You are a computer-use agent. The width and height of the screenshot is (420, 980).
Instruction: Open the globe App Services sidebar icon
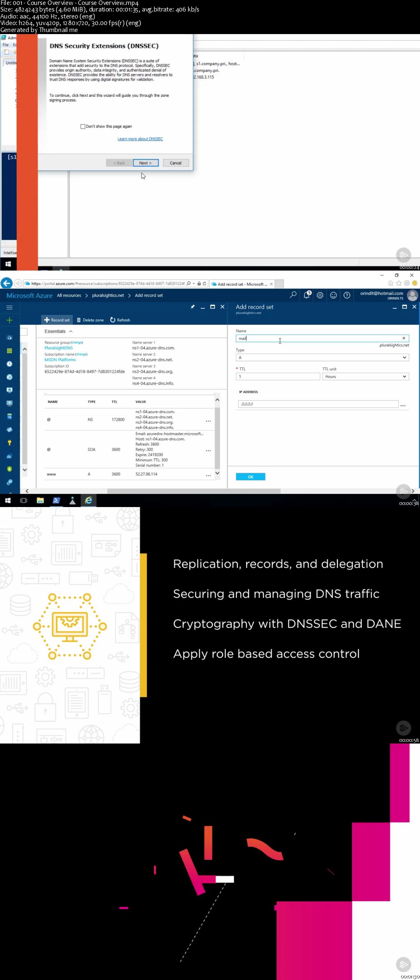click(9, 377)
